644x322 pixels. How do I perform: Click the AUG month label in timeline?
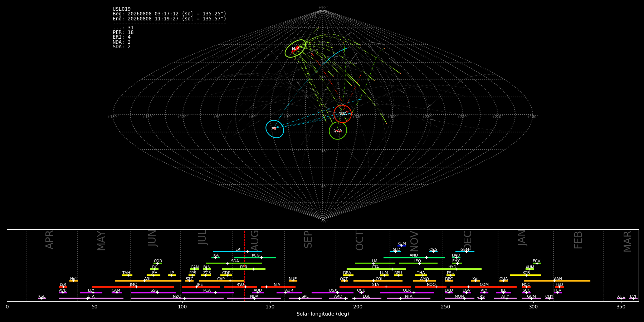(x=255, y=240)
